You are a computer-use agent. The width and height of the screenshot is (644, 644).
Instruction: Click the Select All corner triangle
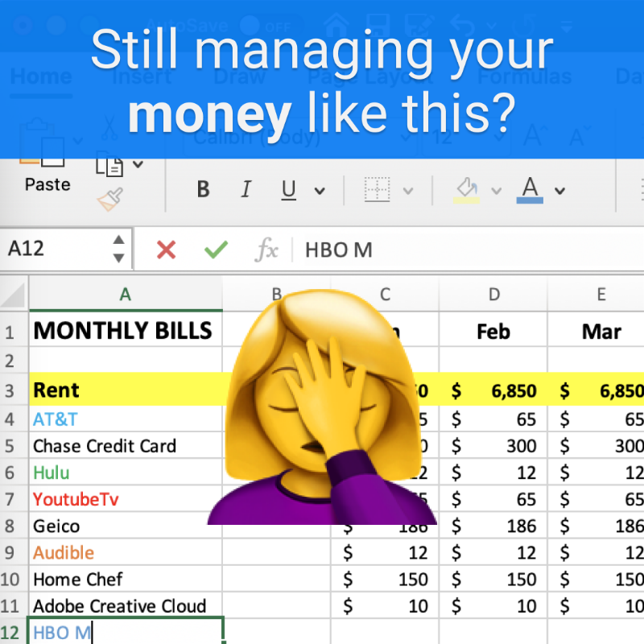(x=13, y=294)
